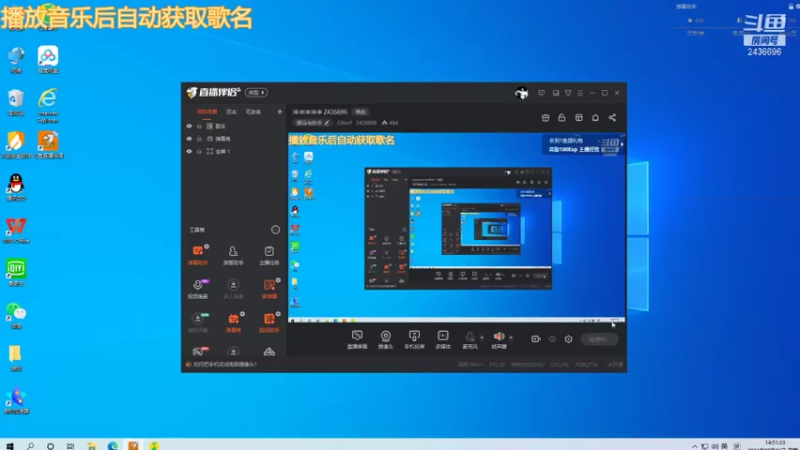Click the layout icon left of the bell
Viewport: 800px width, 450px height.
(x=579, y=118)
